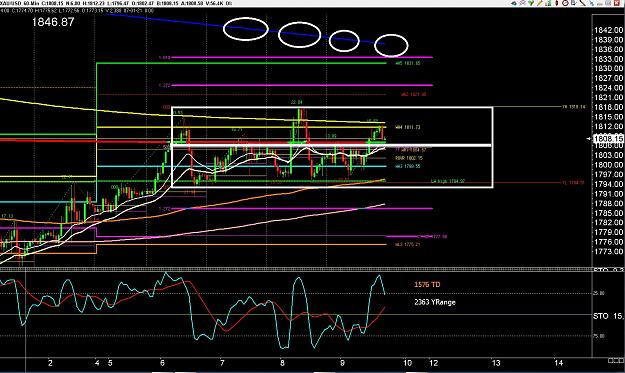Image resolution: width=625 pixels, height=373 pixels.
Task: Click the 2363 YRange label
Action: tap(434, 302)
